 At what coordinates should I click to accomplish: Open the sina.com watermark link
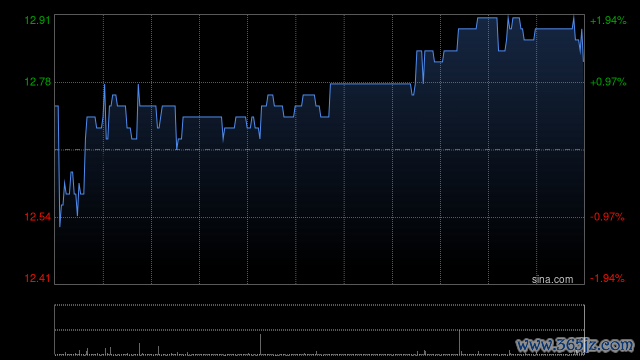click(552, 280)
